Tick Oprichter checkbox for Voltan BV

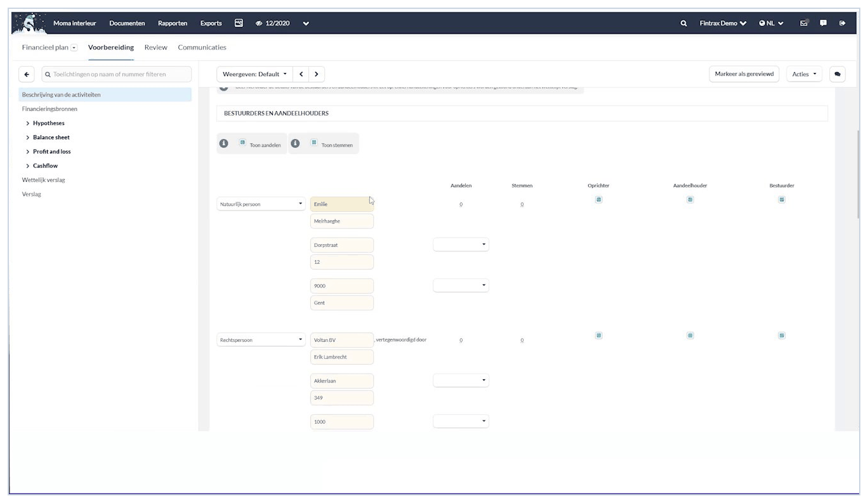click(x=598, y=335)
